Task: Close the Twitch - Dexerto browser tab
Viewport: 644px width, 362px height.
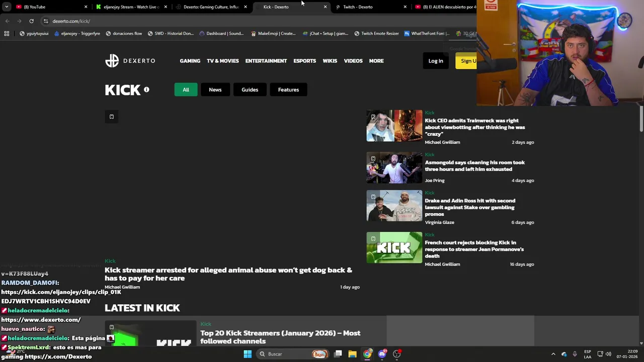Action: click(405, 7)
